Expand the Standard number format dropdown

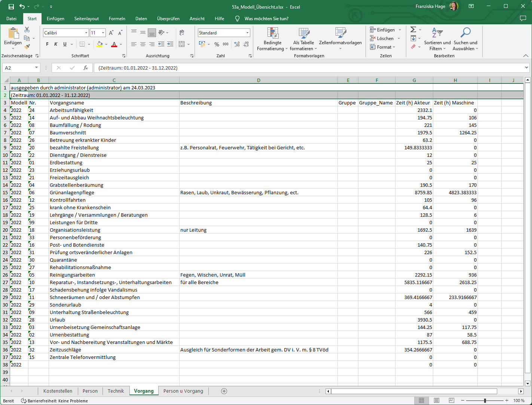[247, 33]
